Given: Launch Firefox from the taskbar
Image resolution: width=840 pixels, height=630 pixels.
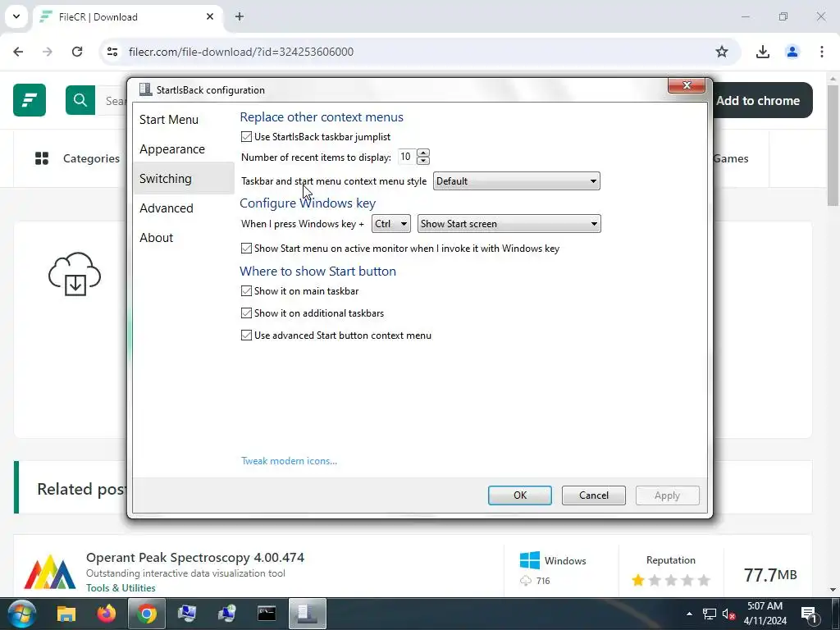Looking at the screenshot, I should [x=107, y=614].
